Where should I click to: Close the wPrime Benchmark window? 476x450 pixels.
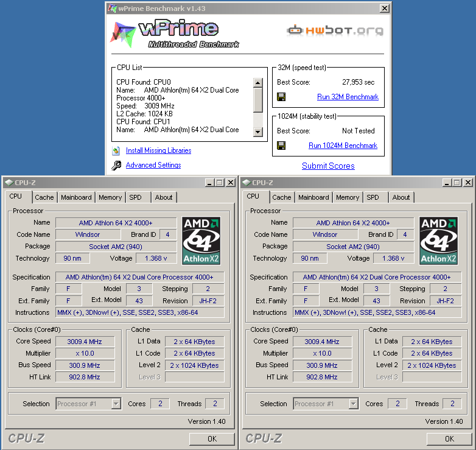pos(384,9)
